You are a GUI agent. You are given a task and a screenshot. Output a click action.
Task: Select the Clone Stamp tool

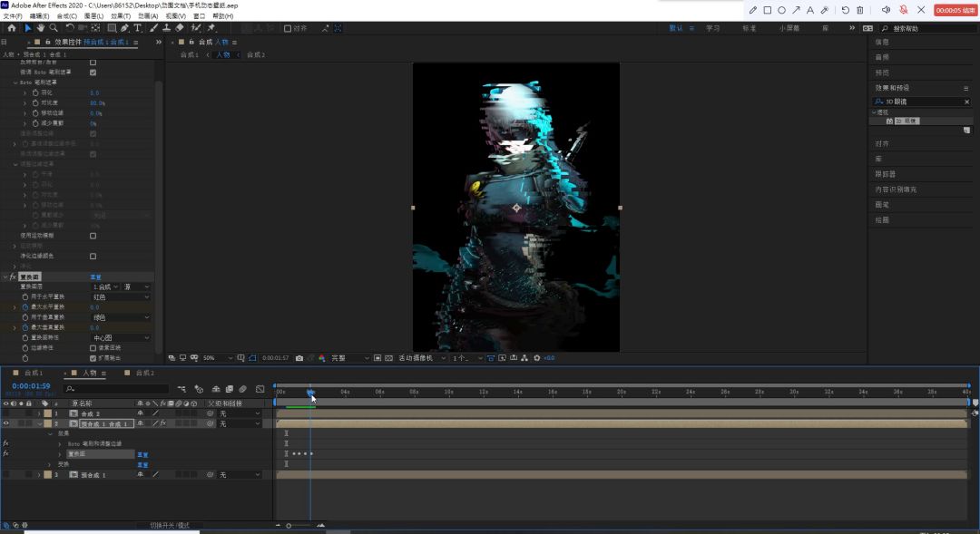click(166, 28)
